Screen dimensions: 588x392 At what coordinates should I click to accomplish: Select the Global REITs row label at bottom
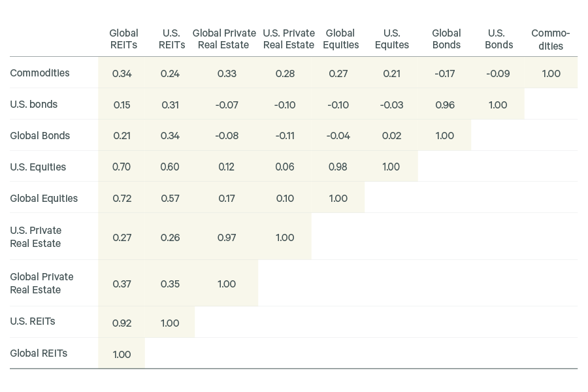[x=39, y=353]
